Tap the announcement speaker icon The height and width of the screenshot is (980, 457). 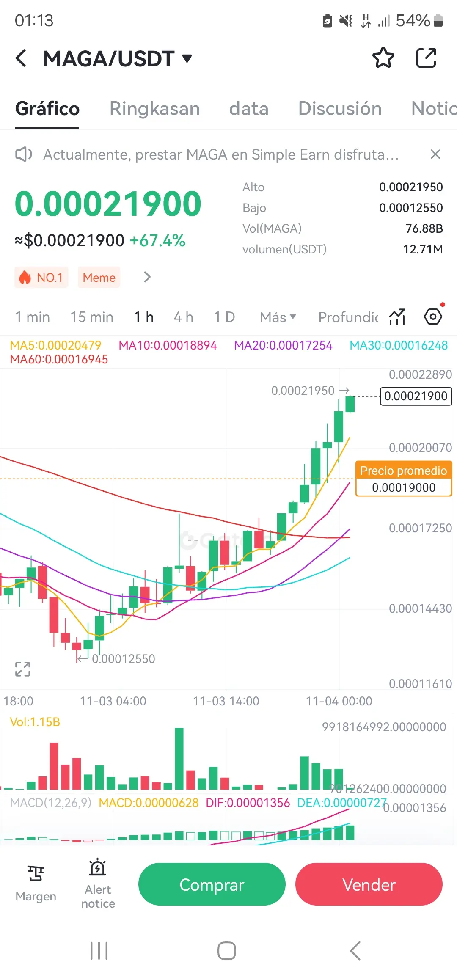[24, 154]
